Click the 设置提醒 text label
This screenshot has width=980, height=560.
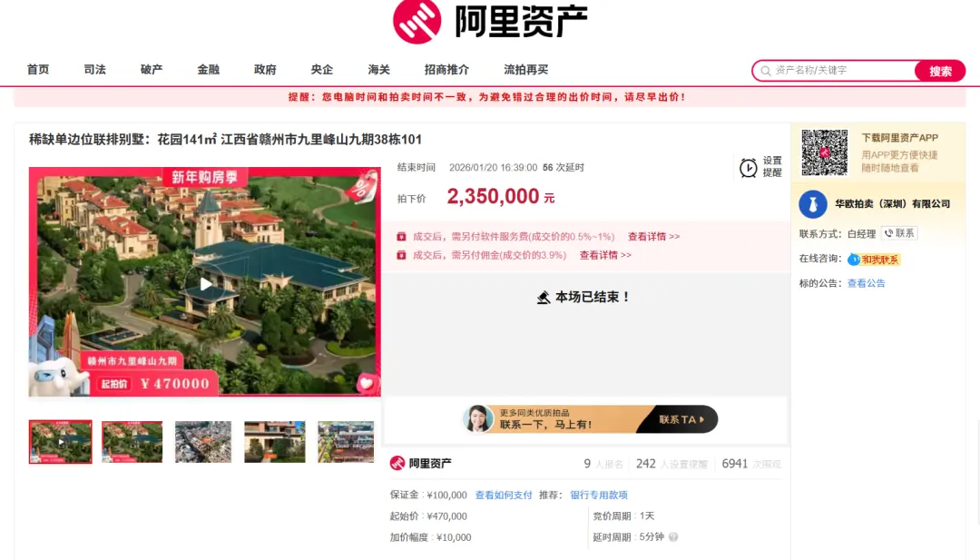coord(772,167)
